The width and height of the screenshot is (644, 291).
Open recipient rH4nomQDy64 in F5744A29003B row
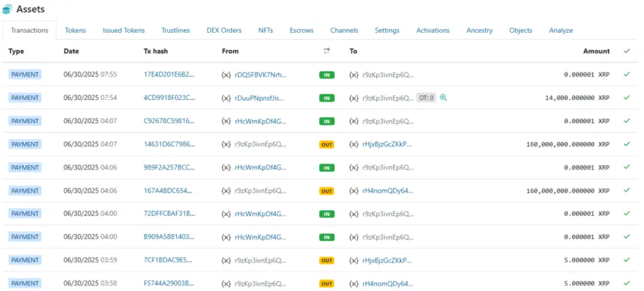coord(387,283)
